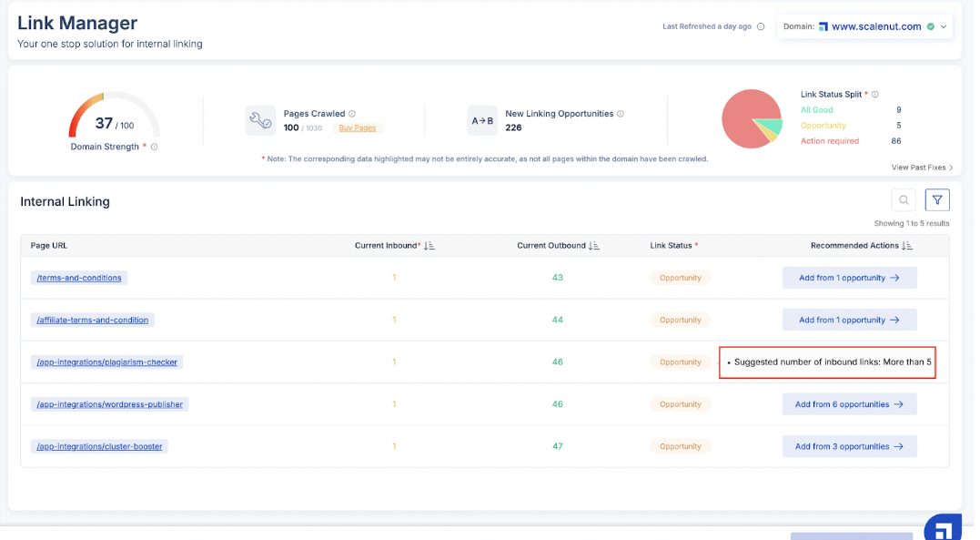
Task: Click the Buy Pages link
Action: 357,128
